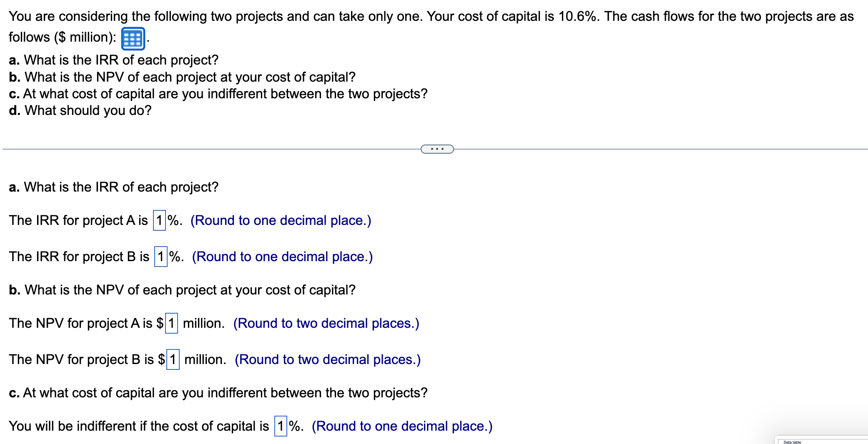
Task: Click the NPV answer box for project B
Action: (x=172, y=359)
